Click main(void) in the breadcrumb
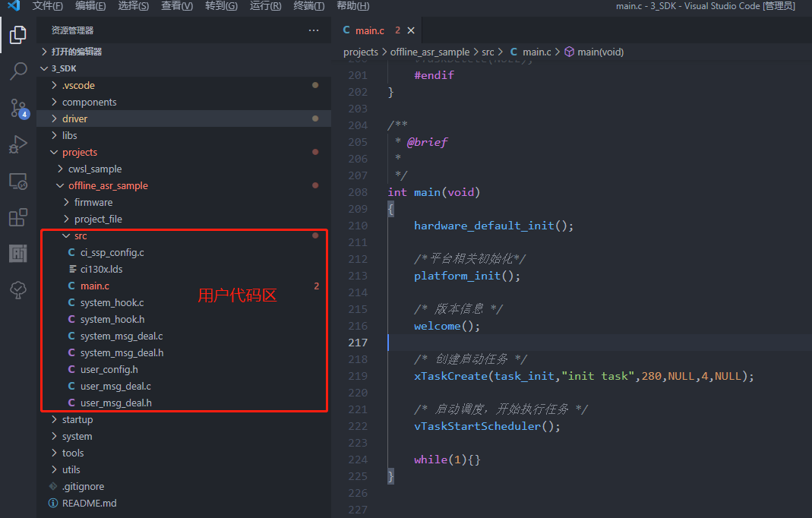Screen dimensions: 812x518 599,52
